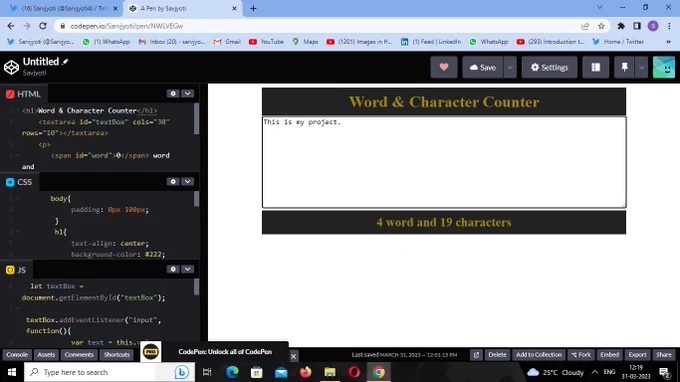The image size is (680, 382).
Task: Open the Embed options
Action: coord(609,355)
